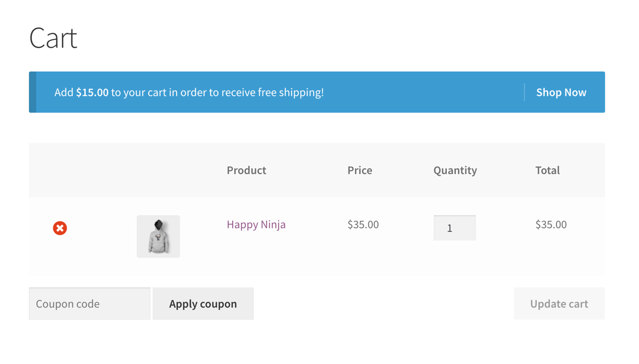The image size is (639, 364).
Task: Select the Quantity column header
Action: [x=455, y=170]
